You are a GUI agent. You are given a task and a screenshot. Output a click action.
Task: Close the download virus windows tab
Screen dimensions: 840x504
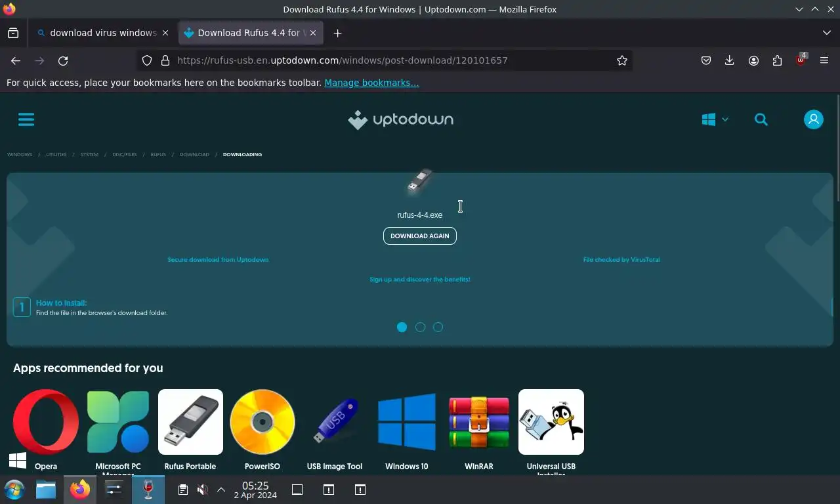(x=165, y=33)
